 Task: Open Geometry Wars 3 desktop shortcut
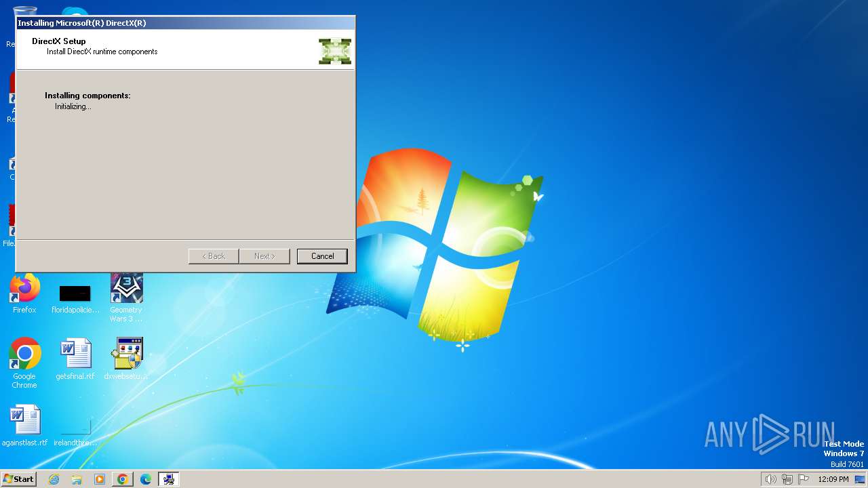[x=126, y=298]
